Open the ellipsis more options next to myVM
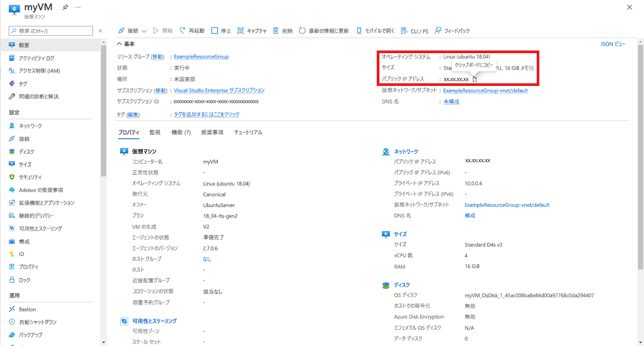The height and width of the screenshot is (346, 644). point(78,8)
